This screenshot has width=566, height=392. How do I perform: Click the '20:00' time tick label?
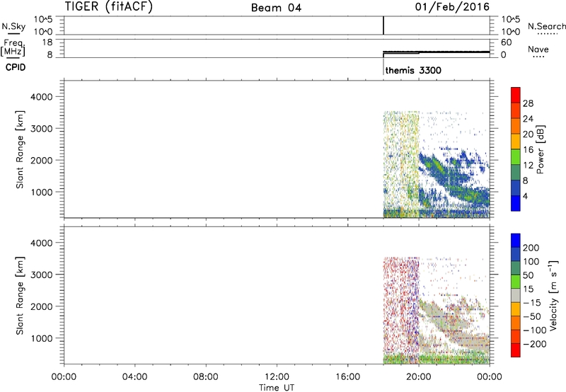418,377
